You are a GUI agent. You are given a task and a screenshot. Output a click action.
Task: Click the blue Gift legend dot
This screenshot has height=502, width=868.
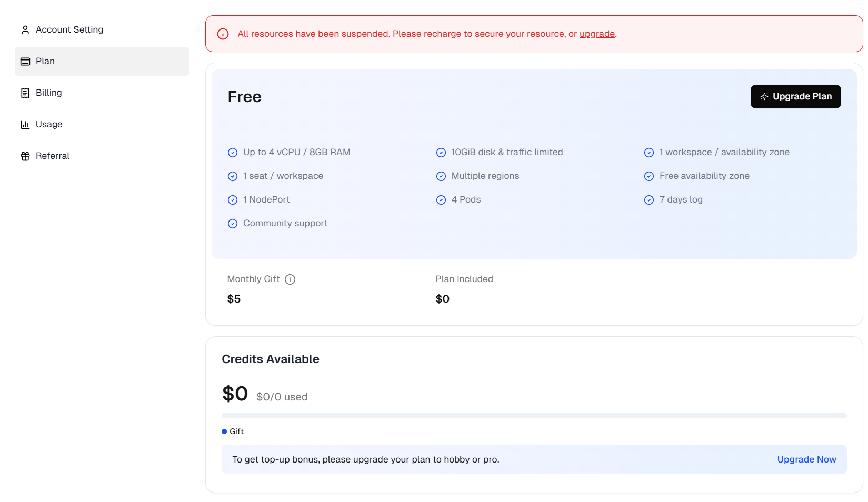(224, 431)
